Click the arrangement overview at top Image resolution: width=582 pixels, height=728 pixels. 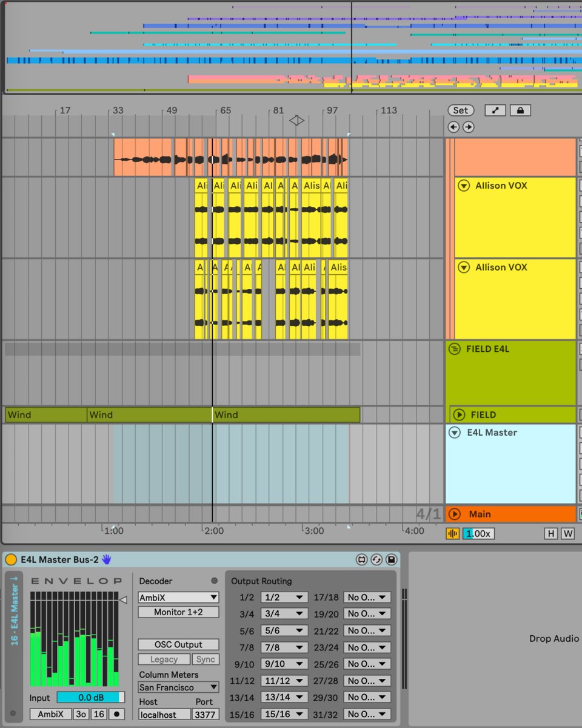[x=291, y=47]
